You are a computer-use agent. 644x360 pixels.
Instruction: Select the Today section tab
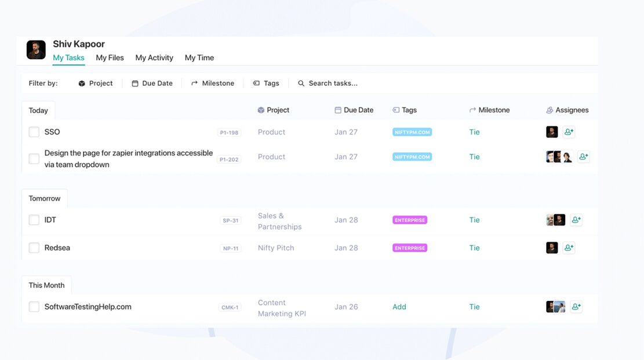coord(38,111)
